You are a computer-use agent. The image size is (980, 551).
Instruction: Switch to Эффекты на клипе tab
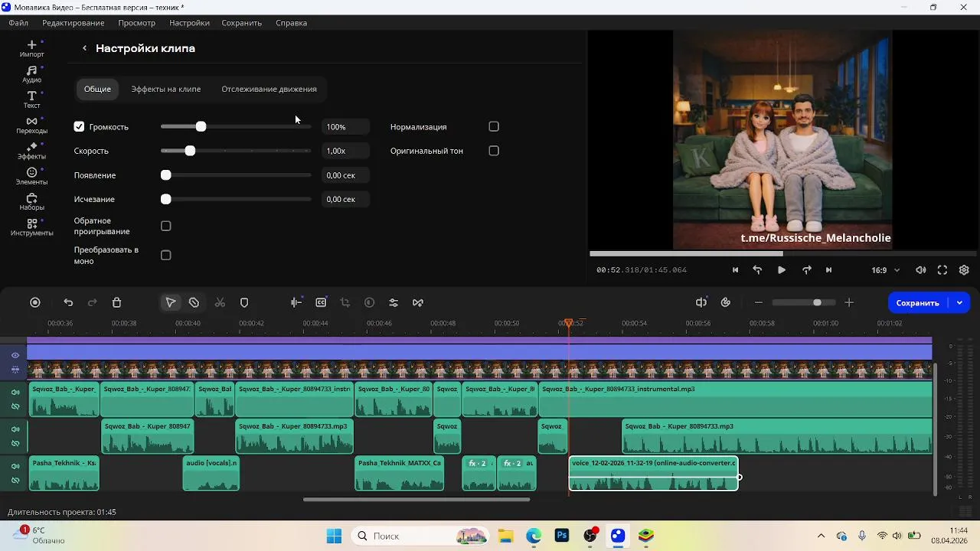pyautogui.click(x=166, y=90)
